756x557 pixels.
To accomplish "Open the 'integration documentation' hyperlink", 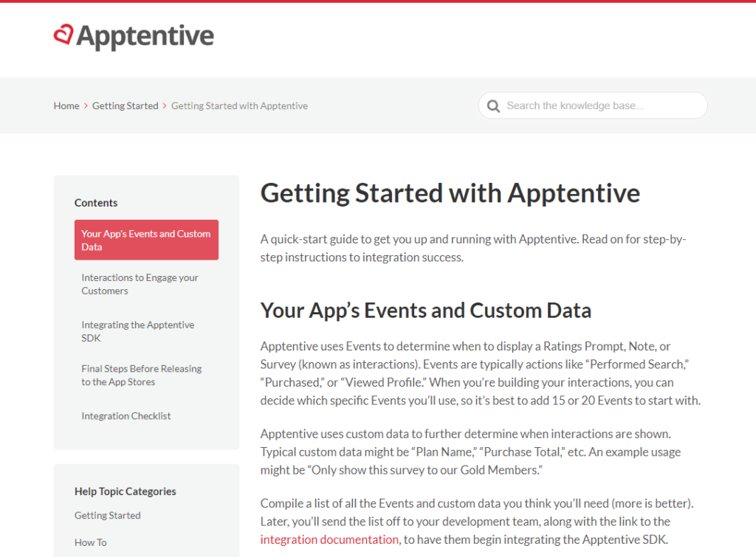I will 329,539.
